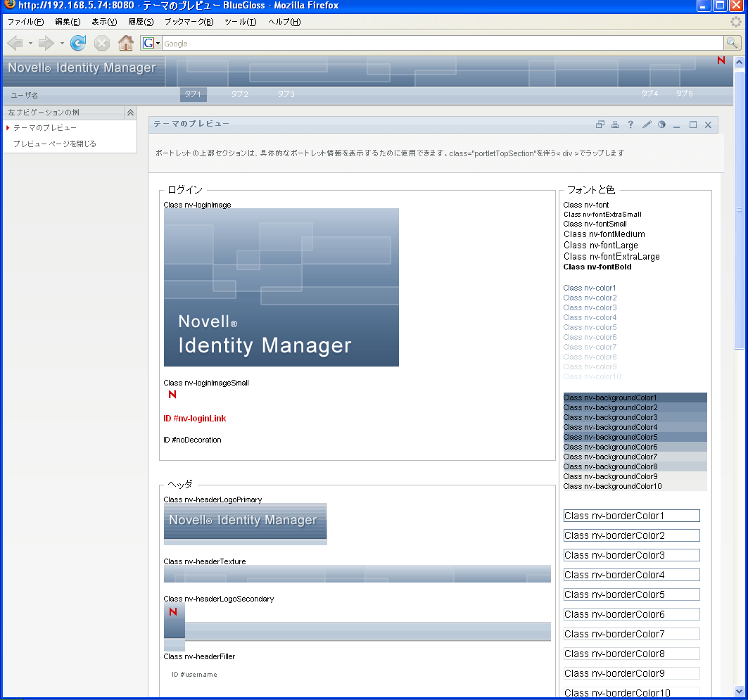Open the ヘルプ(H) menu
Image resolution: width=748 pixels, height=700 pixels.
[284, 22]
